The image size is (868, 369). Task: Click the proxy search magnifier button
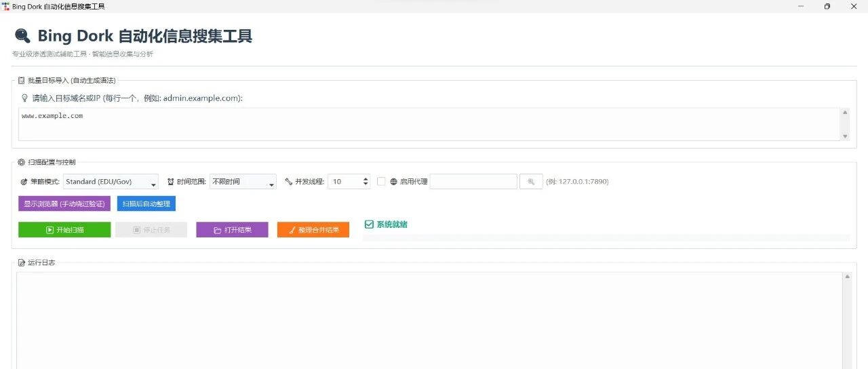[x=531, y=182]
